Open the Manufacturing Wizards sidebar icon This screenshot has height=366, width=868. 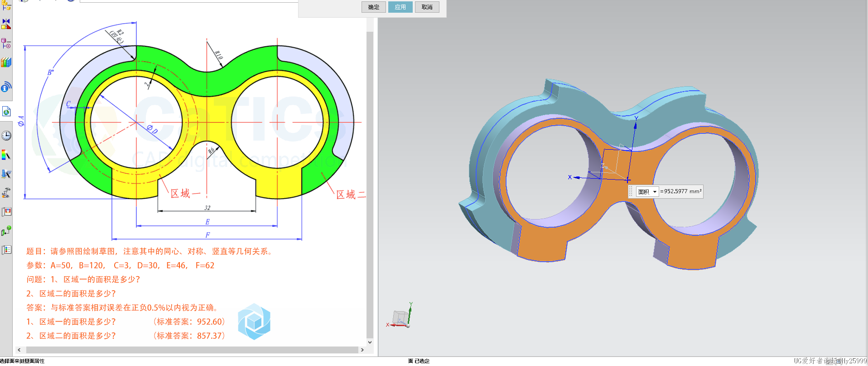pos(6,193)
